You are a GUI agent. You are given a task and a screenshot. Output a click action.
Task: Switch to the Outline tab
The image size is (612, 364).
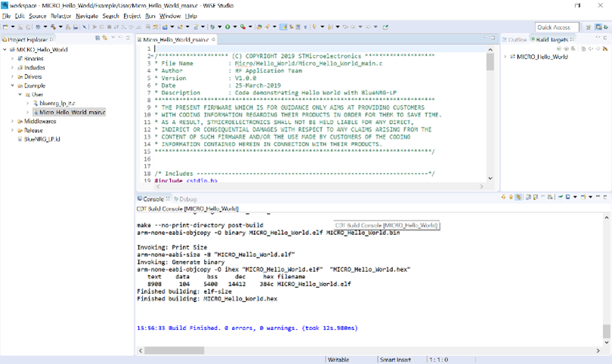point(517,39)
